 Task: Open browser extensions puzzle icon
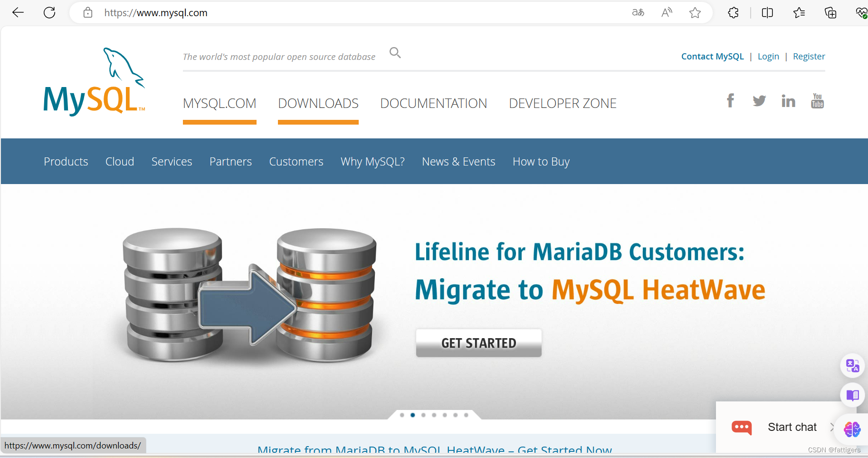pos(733,13)
